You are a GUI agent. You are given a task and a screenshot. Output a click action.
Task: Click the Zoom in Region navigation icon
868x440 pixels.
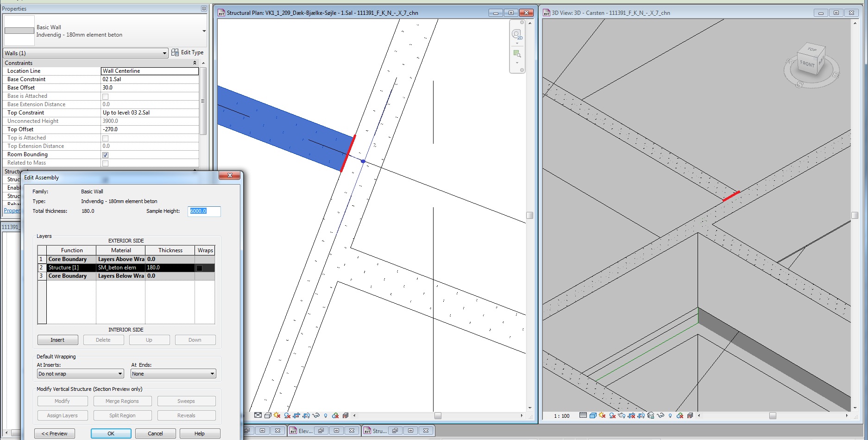(517, 54)
